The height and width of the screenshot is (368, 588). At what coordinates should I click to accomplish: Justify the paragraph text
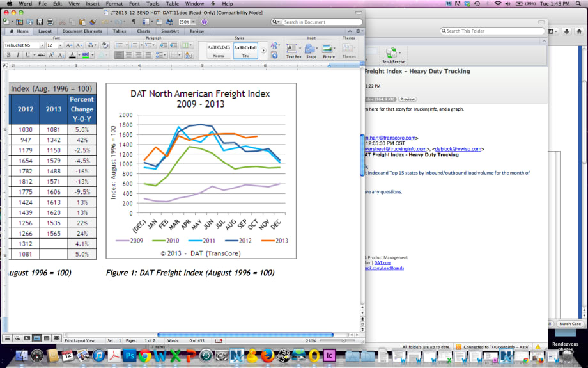[148, 55]
